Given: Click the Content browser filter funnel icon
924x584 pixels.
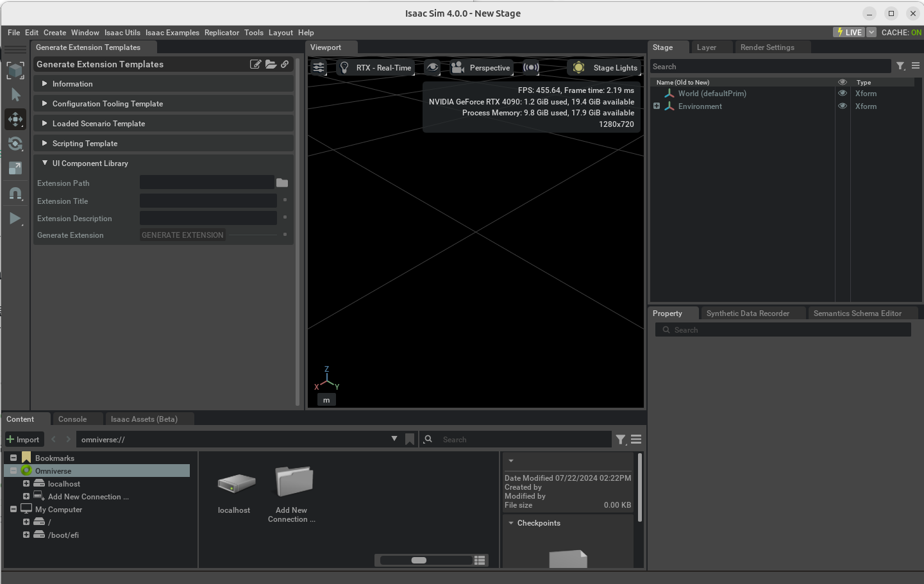Looking at the screenshot, I should click(621, 440).
